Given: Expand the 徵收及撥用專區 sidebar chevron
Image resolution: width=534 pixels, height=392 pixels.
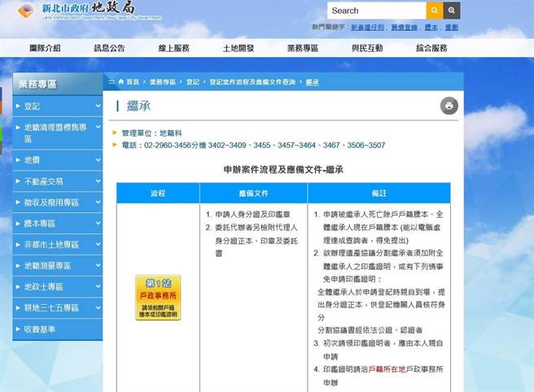Looking at the screenshot, I should [98, 202].
